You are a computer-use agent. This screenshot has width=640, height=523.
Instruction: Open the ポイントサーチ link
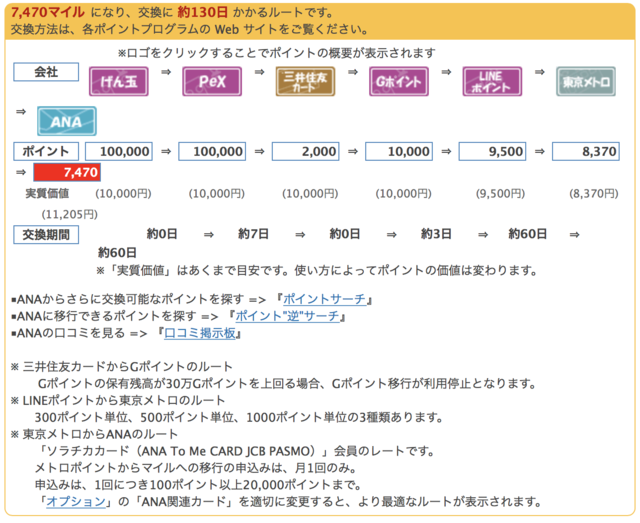coord(324,299)
